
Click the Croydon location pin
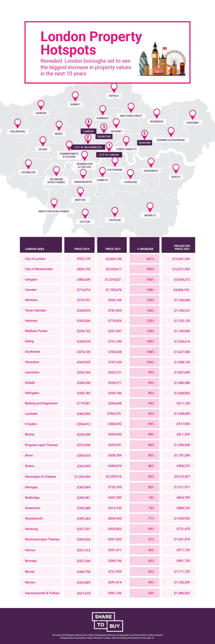[115, 212]
